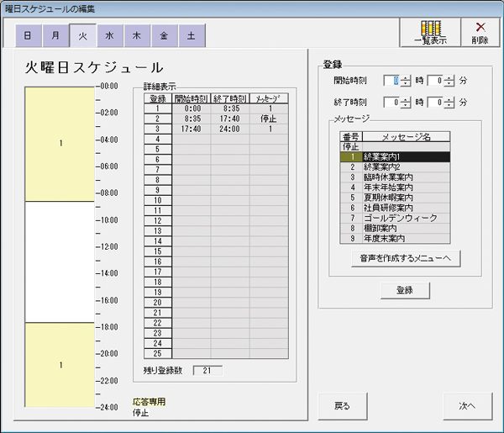Switch to the 日 (Sunday) tab
This screenshot has width=504, height=433.
tap(29, 36)
